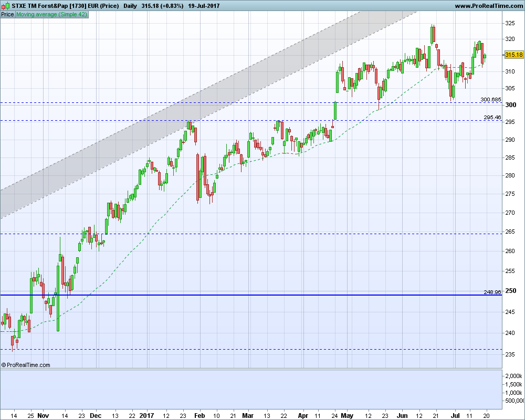Click the 24 date label before May
Viewport: 525px width, 420px height.
(334, 416)
